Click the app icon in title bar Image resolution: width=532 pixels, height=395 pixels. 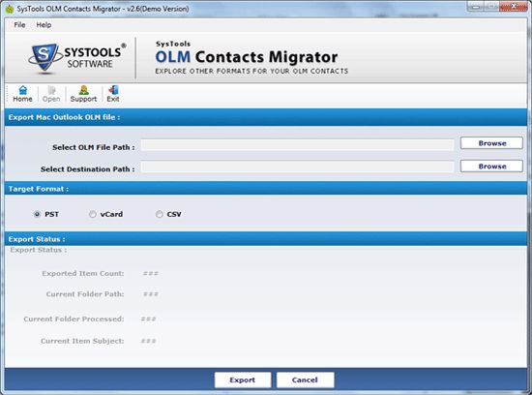(x=10, y=9)
